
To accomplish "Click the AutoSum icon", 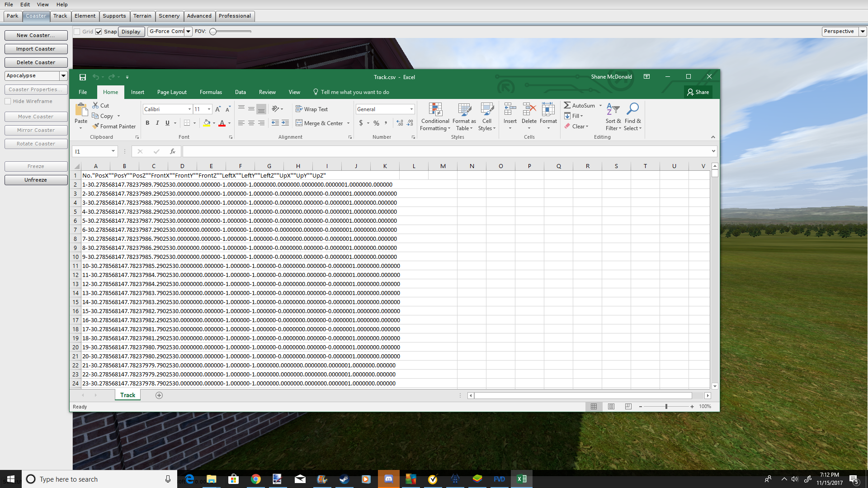I will (x=567, y=105).
